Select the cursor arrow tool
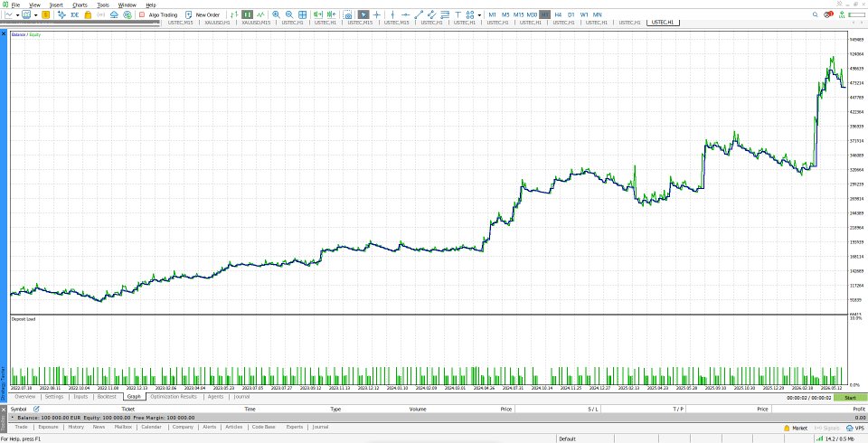 click(363, 14)
